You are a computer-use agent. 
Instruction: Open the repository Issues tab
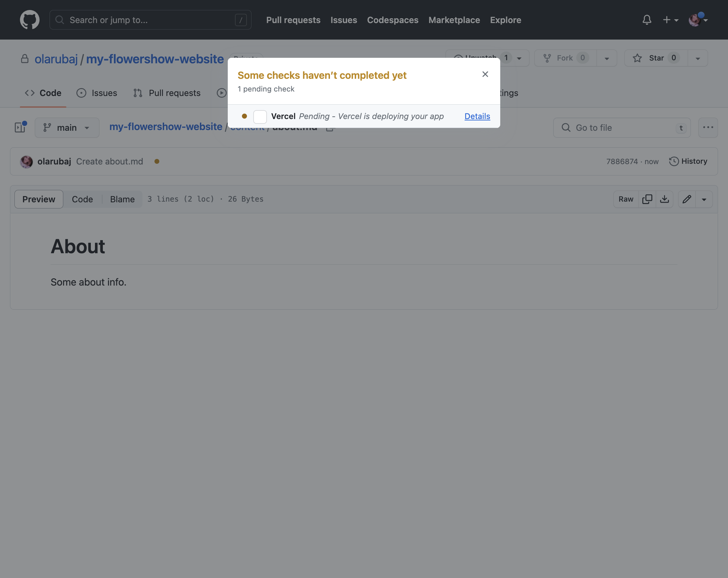97,93
